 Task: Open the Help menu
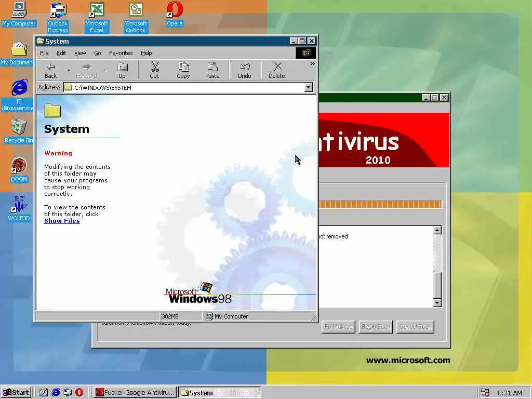(x=146, y=54)
